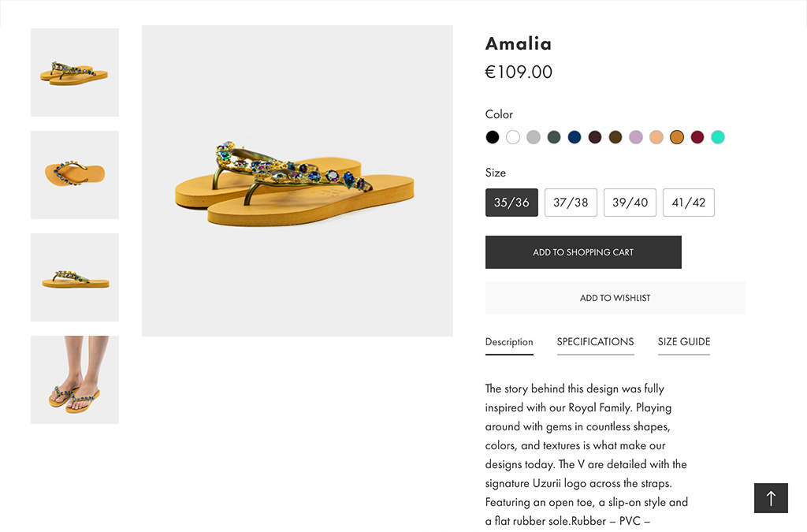Show top-view sandal thumbnail

(x=75, y=175)
